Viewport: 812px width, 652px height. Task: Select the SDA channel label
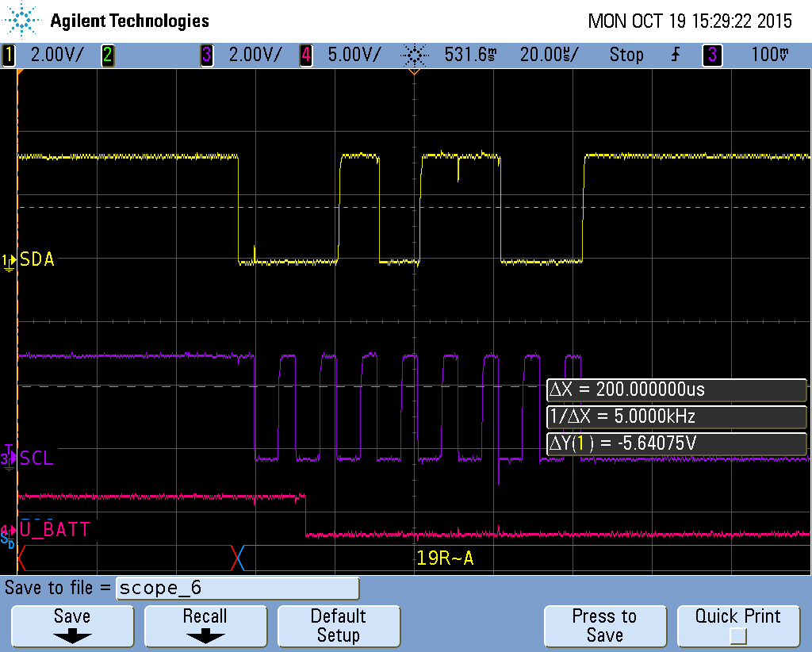click(37, 259)
